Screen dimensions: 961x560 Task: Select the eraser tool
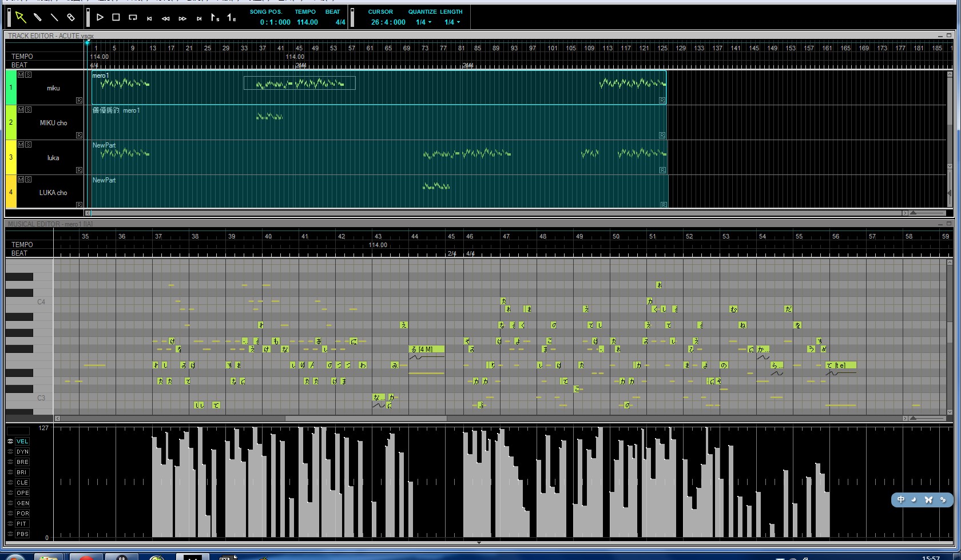tap(71, 17)
